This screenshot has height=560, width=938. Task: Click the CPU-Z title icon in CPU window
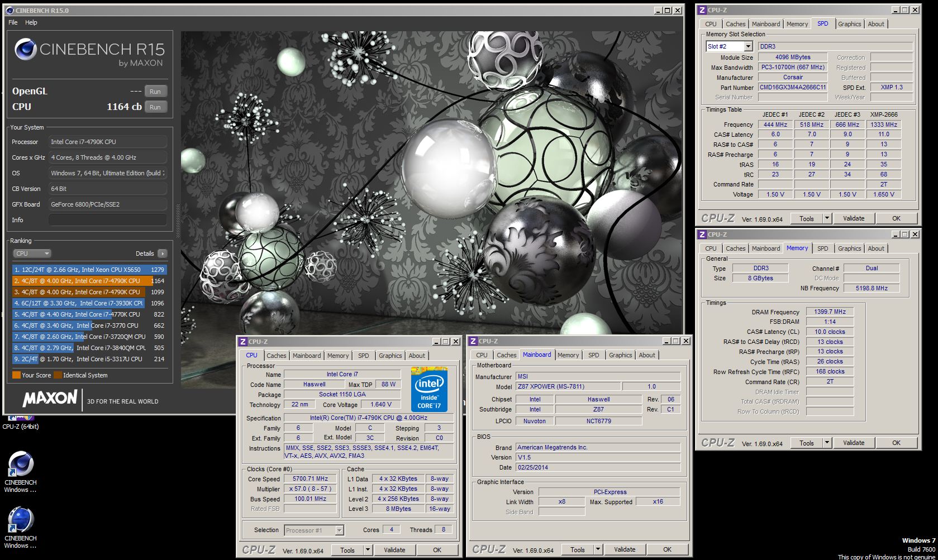243,342
